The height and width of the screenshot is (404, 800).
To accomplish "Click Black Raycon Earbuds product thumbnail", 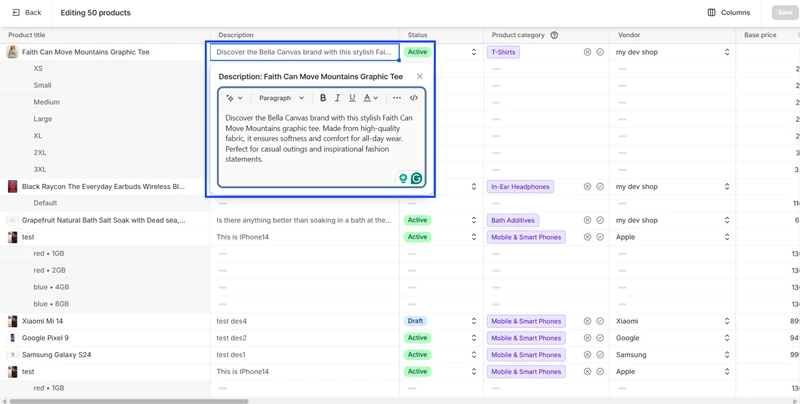I will pyautogui.click(x=12, y=187).
